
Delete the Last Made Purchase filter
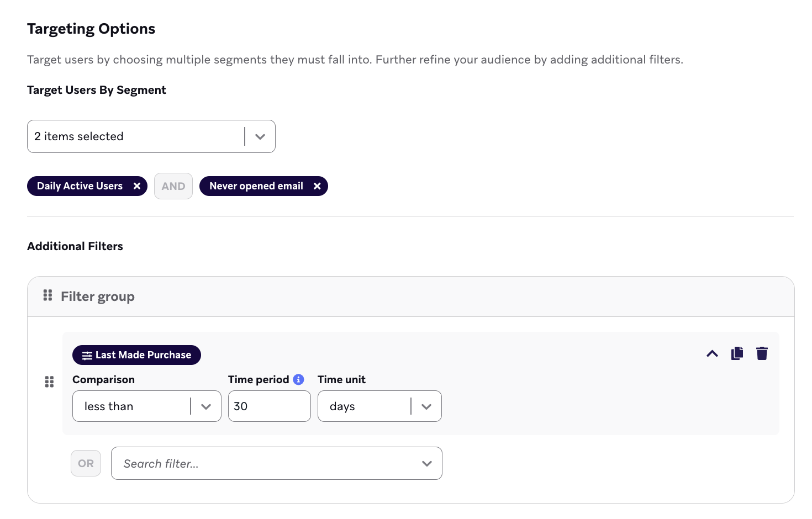point(762,353)
